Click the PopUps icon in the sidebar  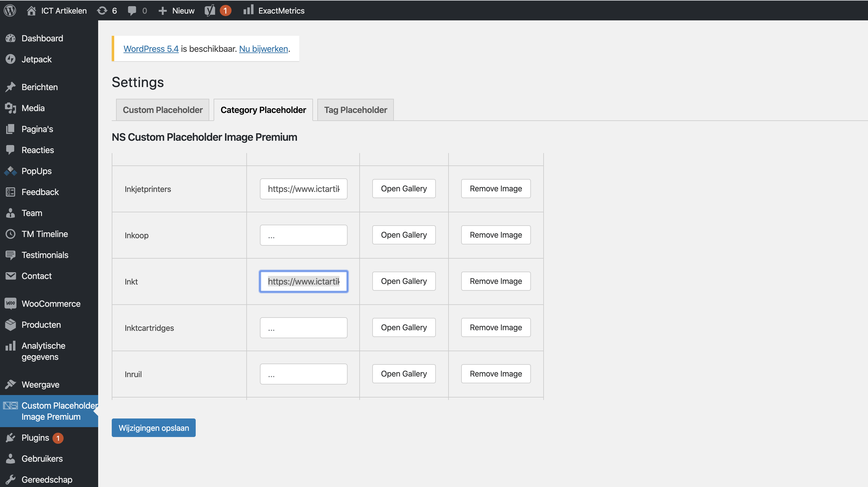[10, 171]
